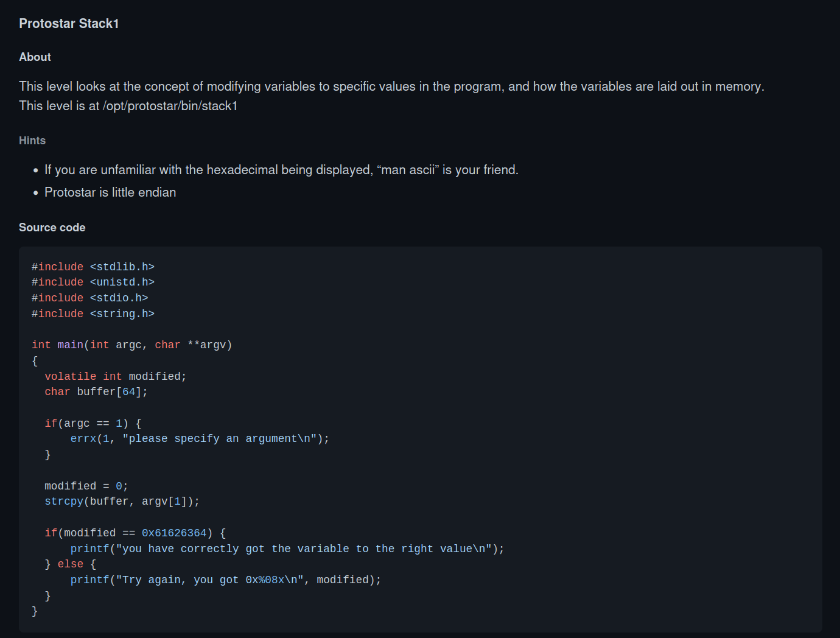The image size is (840, 638).
Task: Click the "if(argc == 1) {" line
Action: pos(93,423)
